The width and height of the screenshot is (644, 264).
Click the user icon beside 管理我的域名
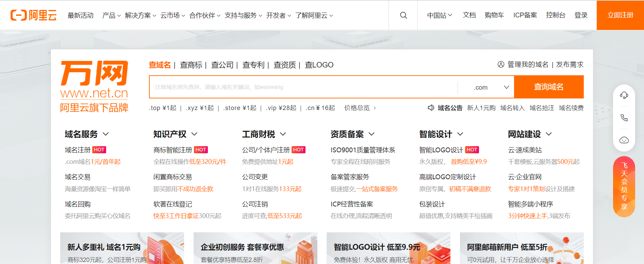(x=501, y=64)
